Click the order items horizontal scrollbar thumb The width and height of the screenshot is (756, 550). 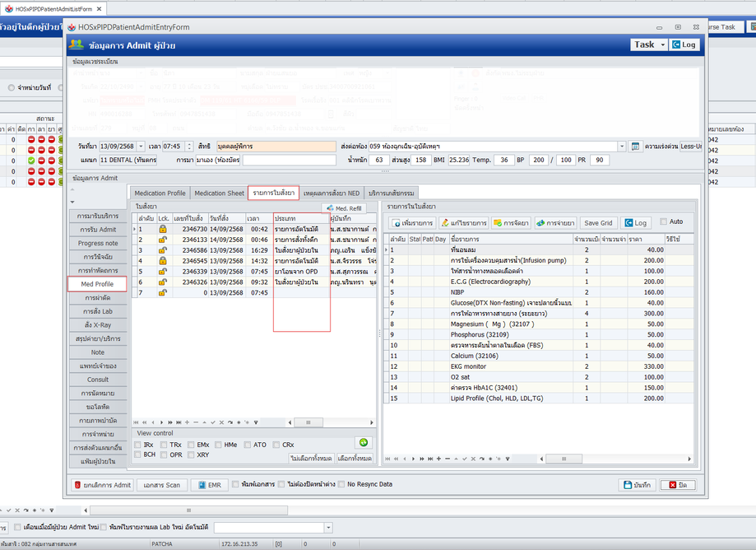coord(564,459)
